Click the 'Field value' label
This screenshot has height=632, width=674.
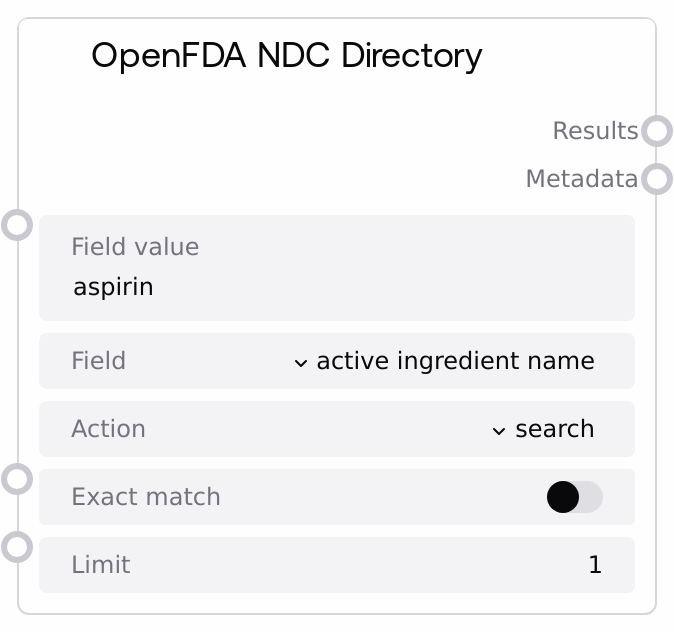click(135, 247)
